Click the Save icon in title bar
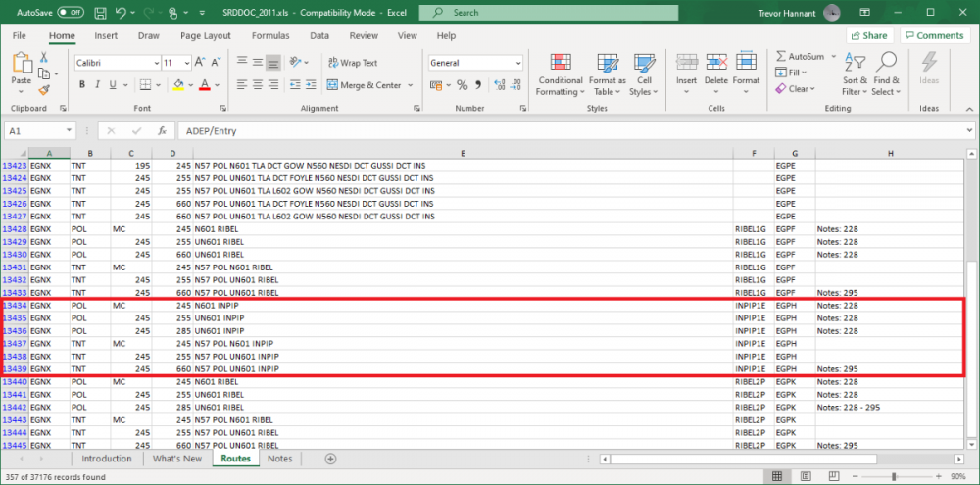 [x=97, y=13]
